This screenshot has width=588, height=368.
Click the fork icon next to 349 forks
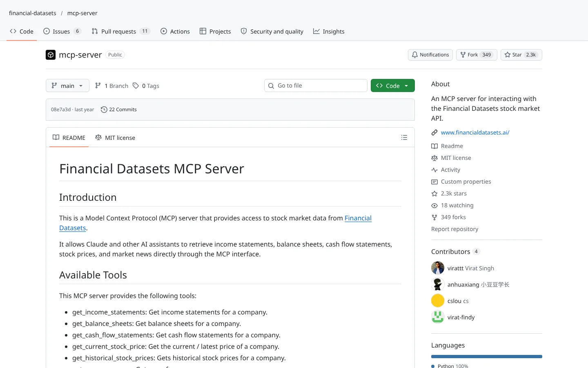434,218
